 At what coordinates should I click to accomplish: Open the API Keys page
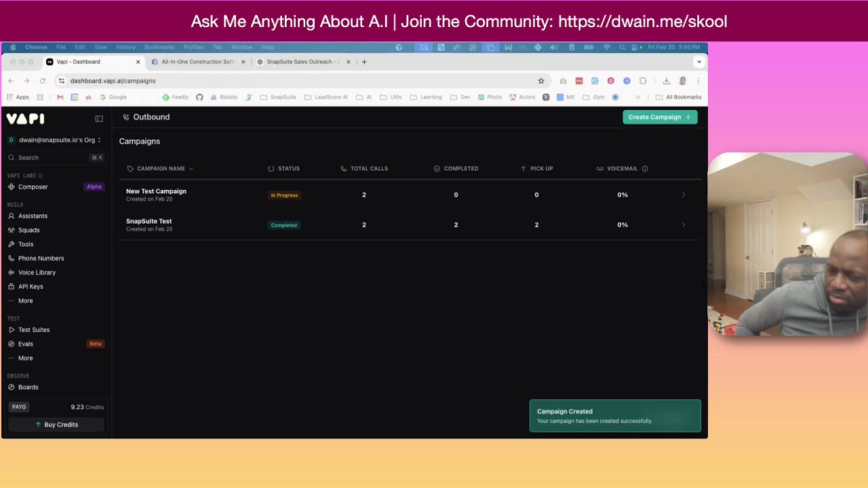(x=56, y=286)
